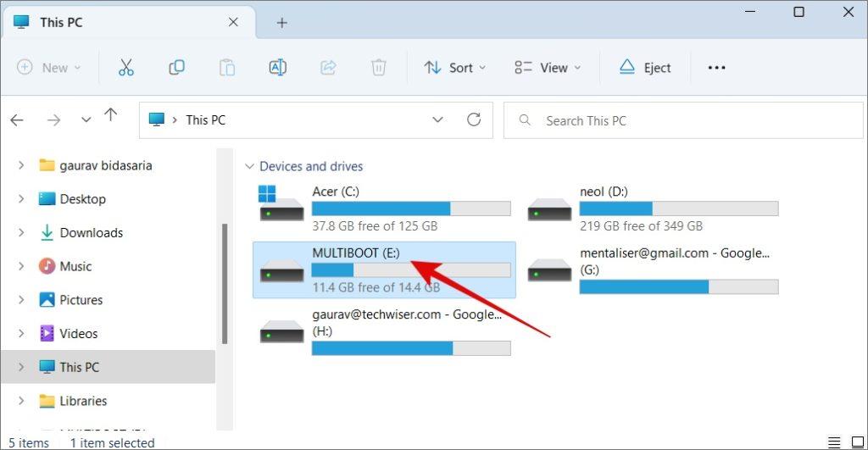
Task: Click the Cut scissors icon
Action: coord(126,68)
